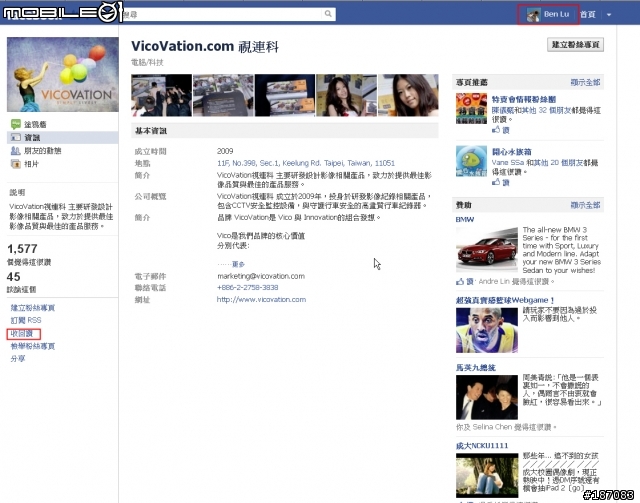Image resolution: width=640 pixels, height=503 pixels.
Task: Click the 1,577 likes count
Action: tap(22, 249)
